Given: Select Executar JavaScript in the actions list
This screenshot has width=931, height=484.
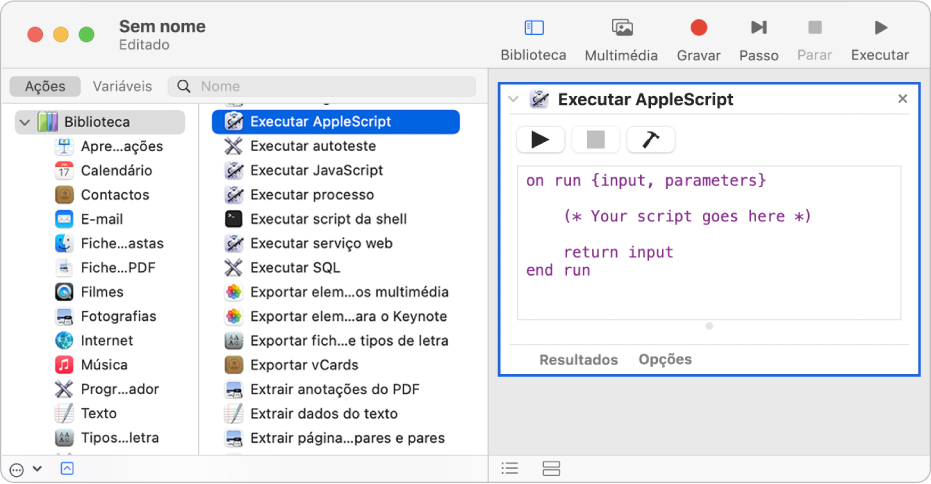Looking at the screenshot, I should [316, 170].
